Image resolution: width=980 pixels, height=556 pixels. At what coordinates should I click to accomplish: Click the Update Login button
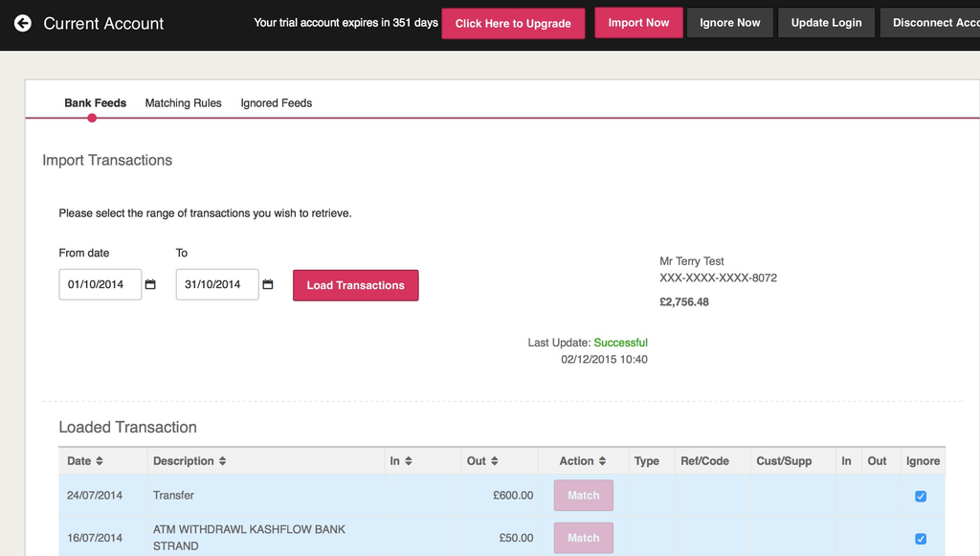[826, 23]
